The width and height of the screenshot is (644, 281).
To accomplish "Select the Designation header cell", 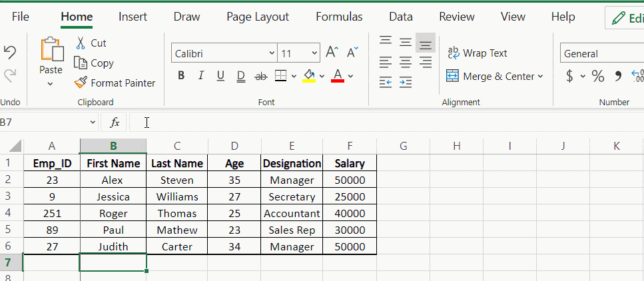I will click(x=292, y=163).
